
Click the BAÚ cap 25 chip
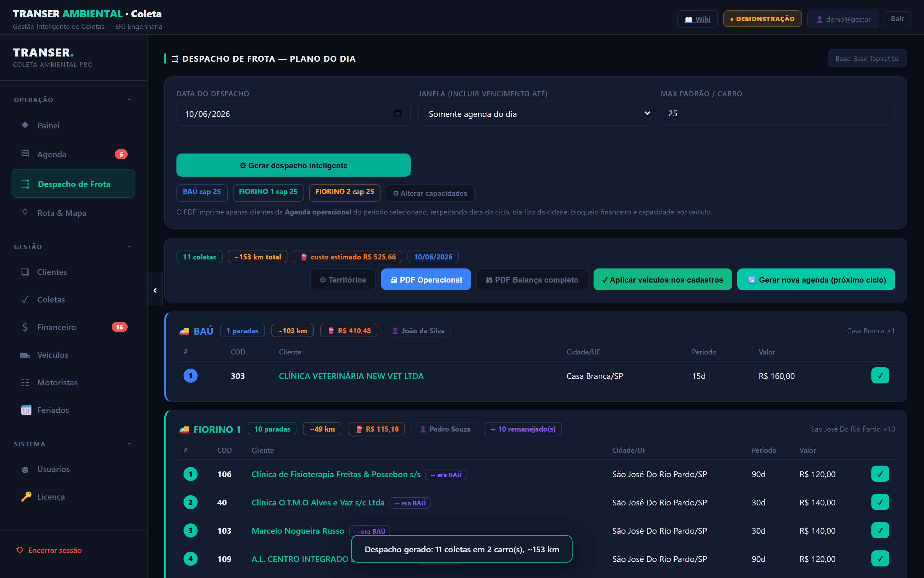point(202,192)
